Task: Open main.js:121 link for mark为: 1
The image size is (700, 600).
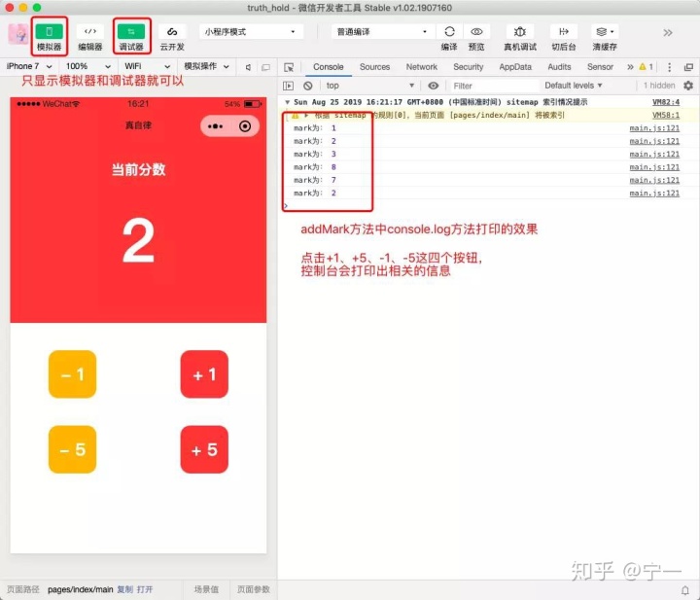Action: 654,128
